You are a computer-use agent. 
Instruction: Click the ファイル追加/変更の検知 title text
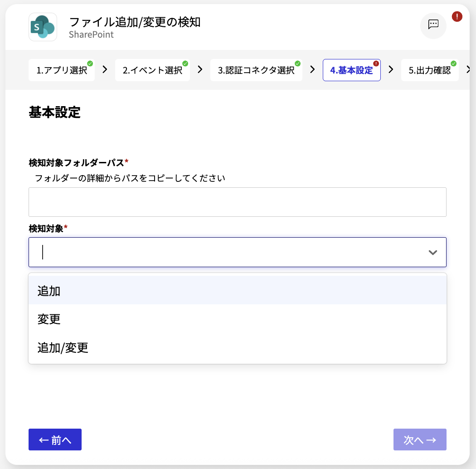click(x=135, y=22)
